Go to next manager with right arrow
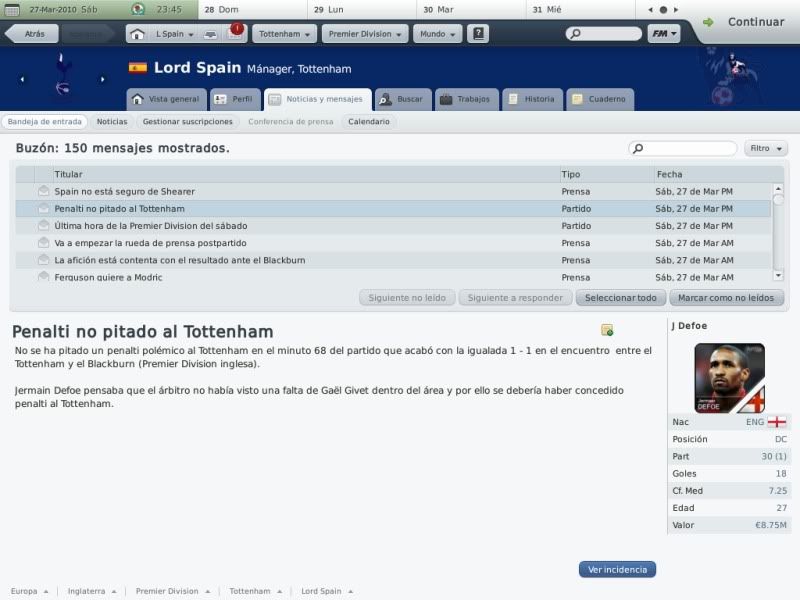800x600 pixels. 103,80
